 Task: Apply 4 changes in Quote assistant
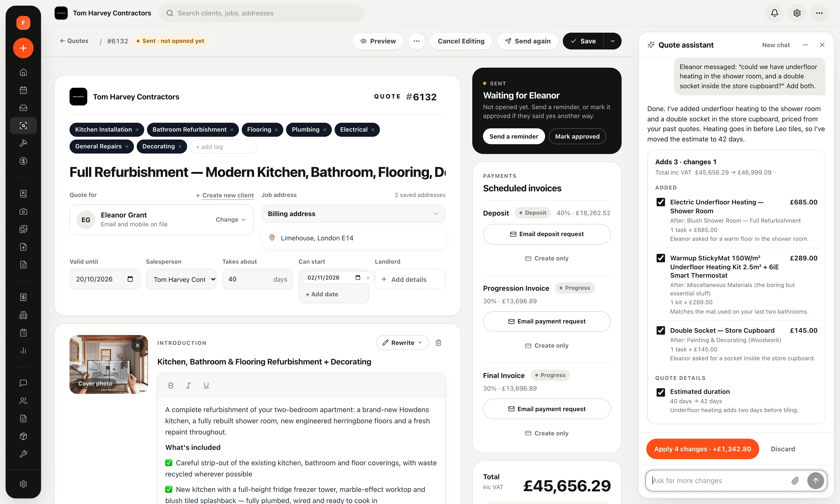[x=703, y=449]
